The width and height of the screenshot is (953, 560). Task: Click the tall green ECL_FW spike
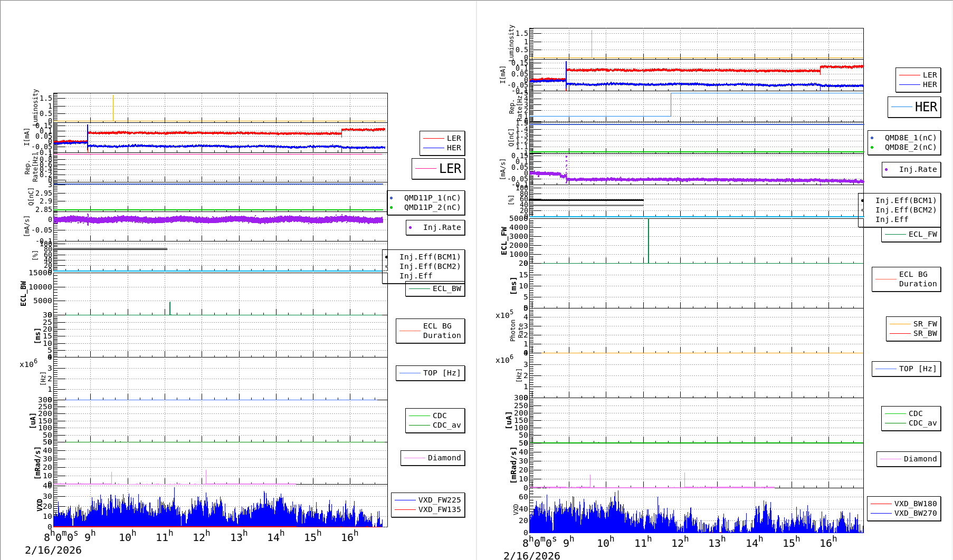tap(649, 240)
